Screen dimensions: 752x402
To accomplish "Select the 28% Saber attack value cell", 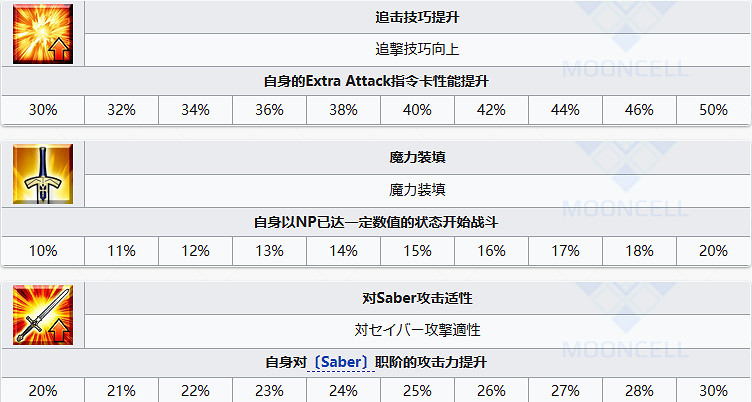I will [x=639, y=389].
